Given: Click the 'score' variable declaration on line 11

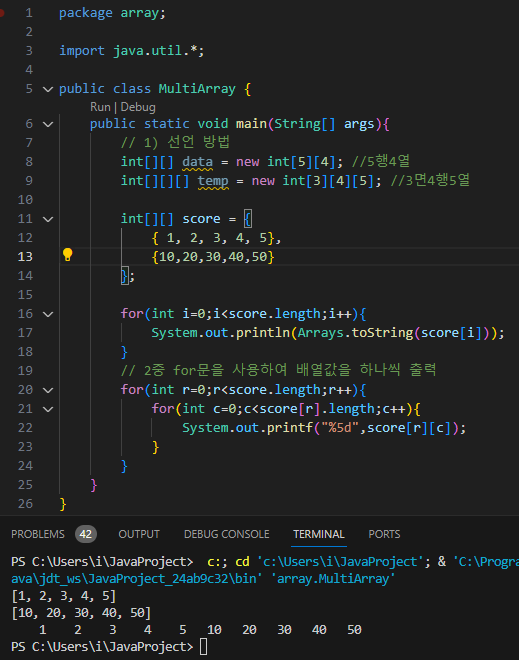Looking at the screenshot, I should pyautogui.click(x=201, y=219).
